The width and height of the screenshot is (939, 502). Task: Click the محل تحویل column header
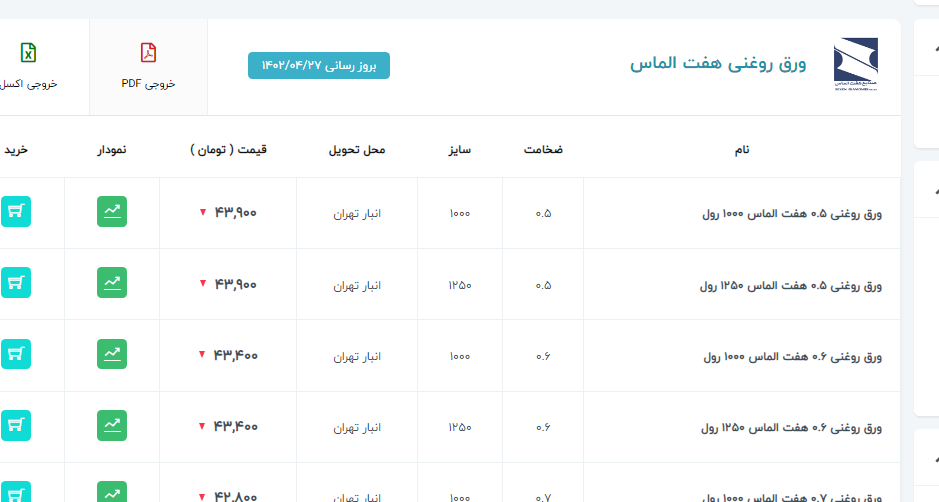click(357, 150)
